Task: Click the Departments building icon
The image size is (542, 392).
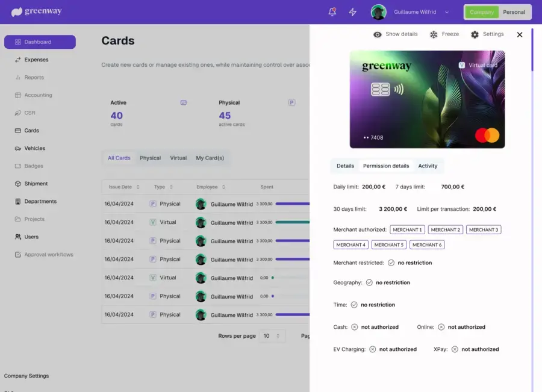Action: coord(18,201)
